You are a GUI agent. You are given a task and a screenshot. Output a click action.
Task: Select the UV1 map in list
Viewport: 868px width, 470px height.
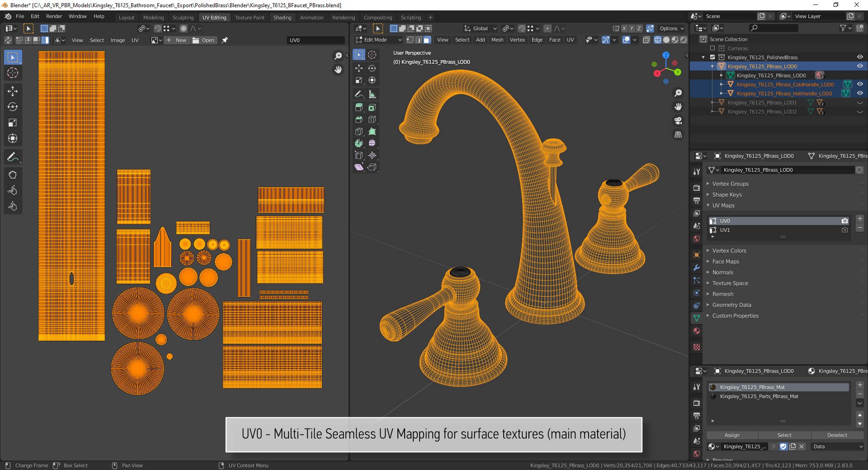(725, 230)
